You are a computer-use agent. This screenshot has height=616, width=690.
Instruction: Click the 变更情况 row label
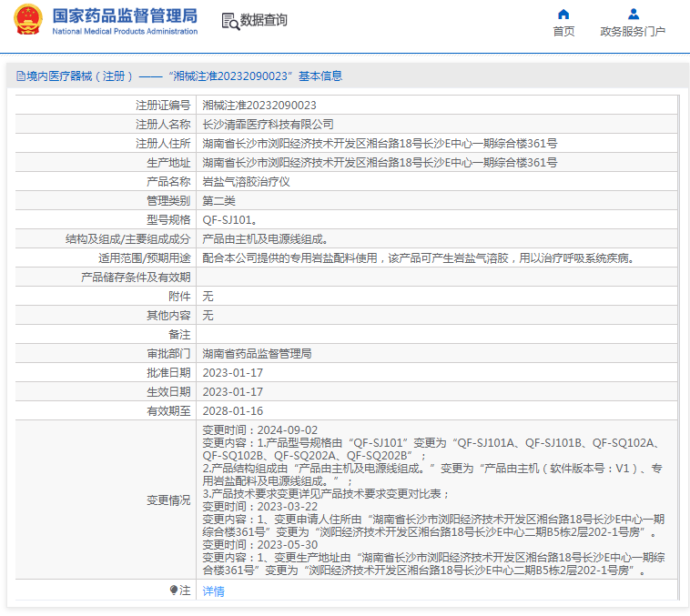tap(168, 500)
